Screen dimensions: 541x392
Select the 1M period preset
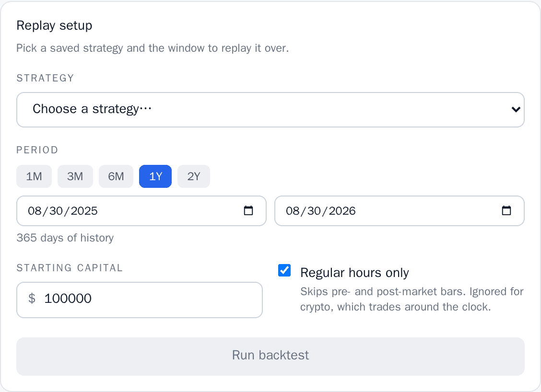[x=34, y=176]
